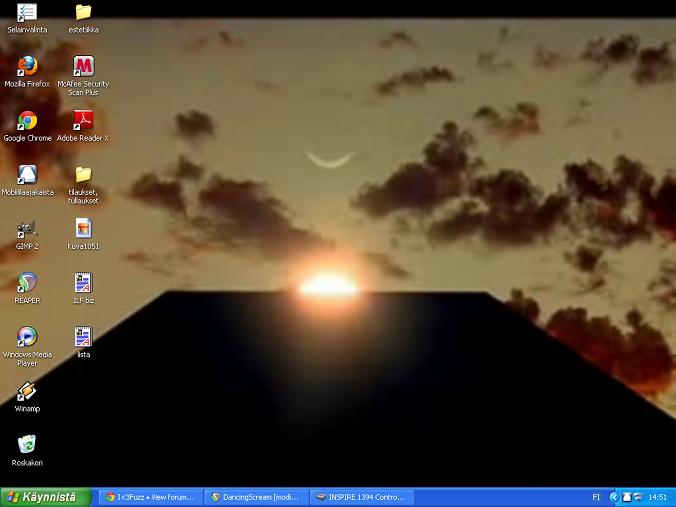The image size is (676, 507).
Task: Open the Käynnistä start menu
Action: pyautogui.click(x=40, y=497)
